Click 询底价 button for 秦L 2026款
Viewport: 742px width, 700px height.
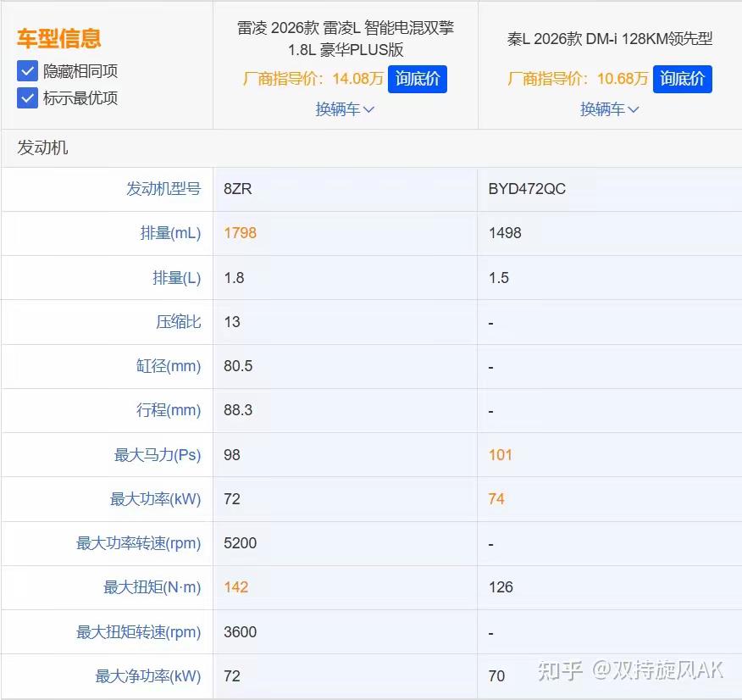click(683, 79)
